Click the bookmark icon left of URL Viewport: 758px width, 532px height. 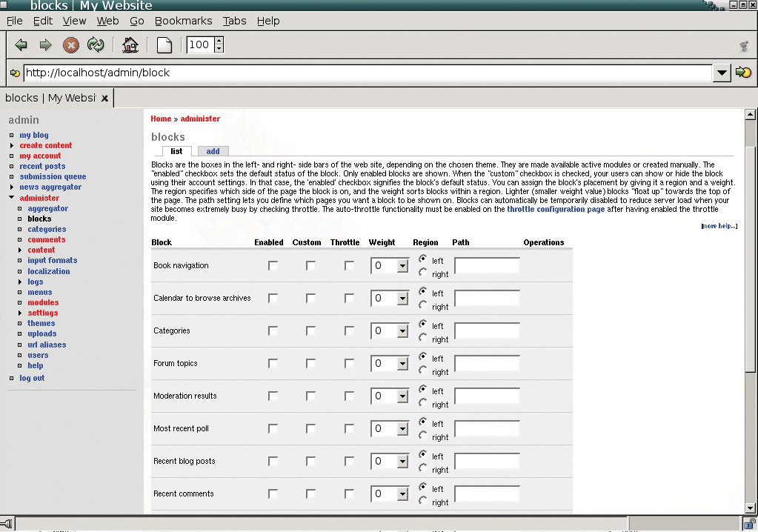(x=15, y=73)
